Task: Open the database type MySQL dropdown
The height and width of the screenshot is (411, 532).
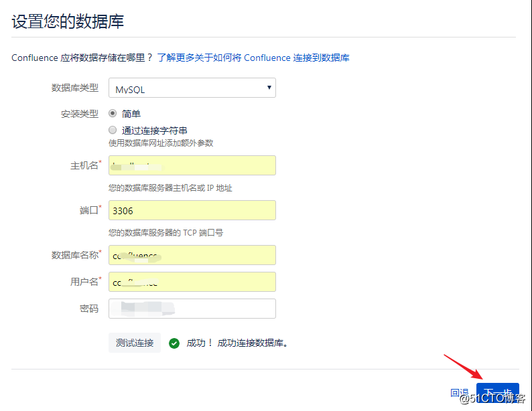Action: point(192,88)
